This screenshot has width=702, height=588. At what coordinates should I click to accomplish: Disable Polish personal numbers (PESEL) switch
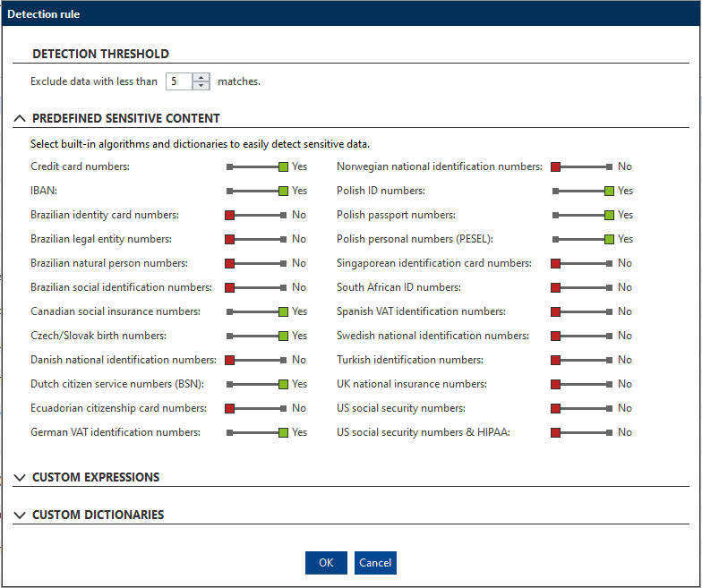583,240
